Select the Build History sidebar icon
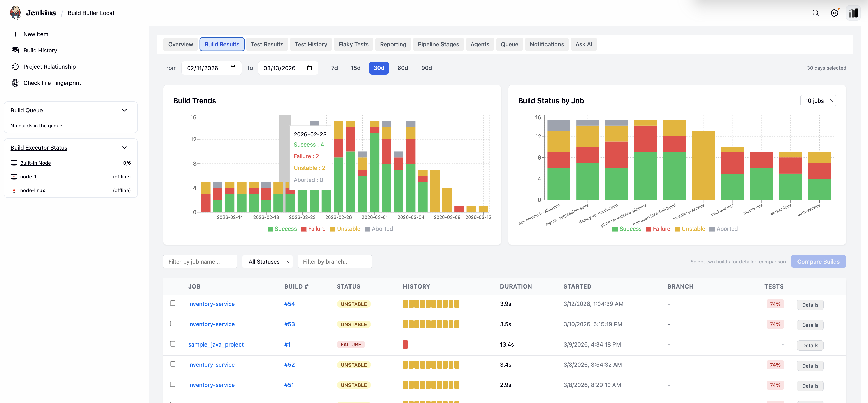This screenshot has width=868, height=403. (16, 50)
